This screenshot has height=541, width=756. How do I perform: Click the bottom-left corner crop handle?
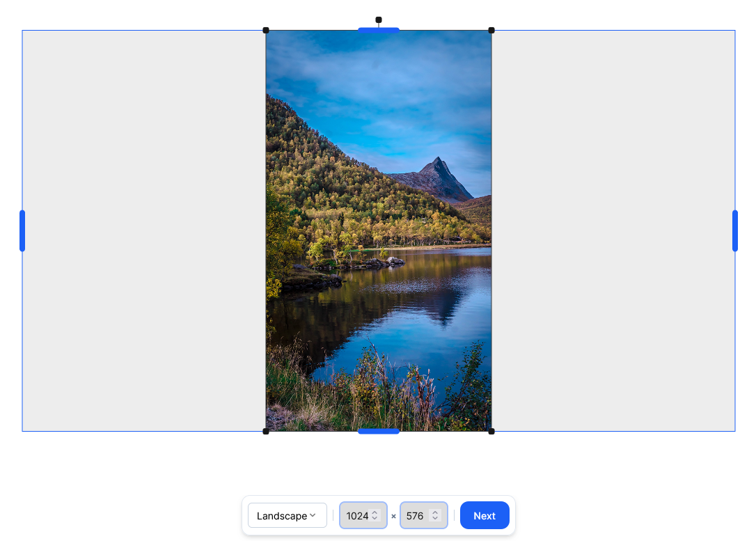[267, 430]
